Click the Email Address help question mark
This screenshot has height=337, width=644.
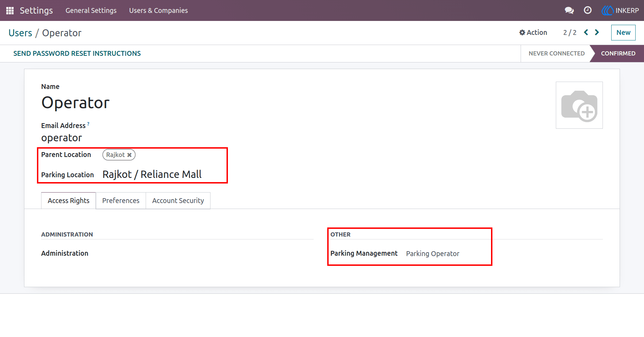(88, 123)
